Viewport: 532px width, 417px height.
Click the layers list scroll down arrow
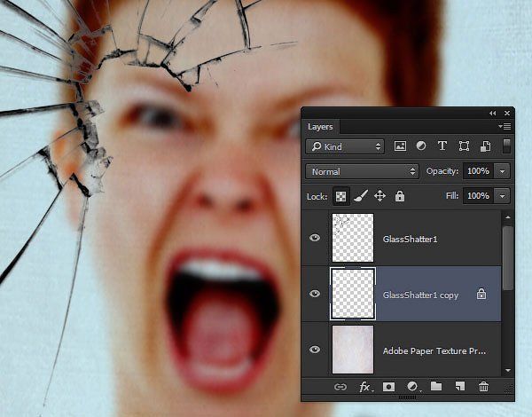point(507,371)
